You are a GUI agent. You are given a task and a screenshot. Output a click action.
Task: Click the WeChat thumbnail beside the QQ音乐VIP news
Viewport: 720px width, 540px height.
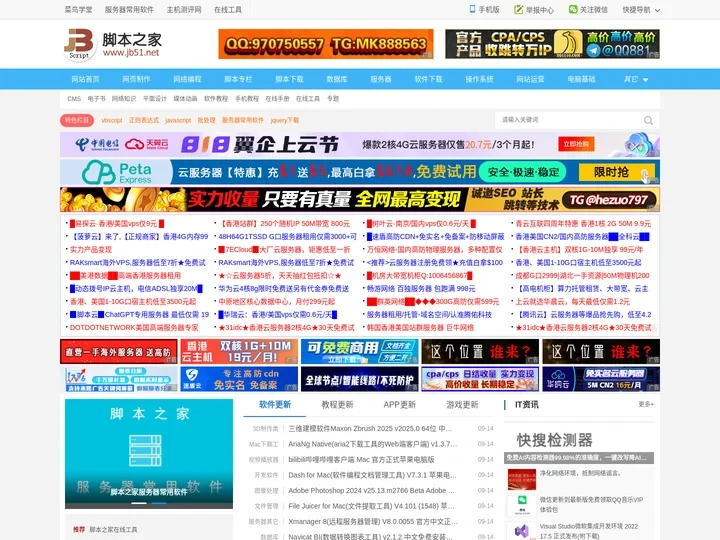522,505
